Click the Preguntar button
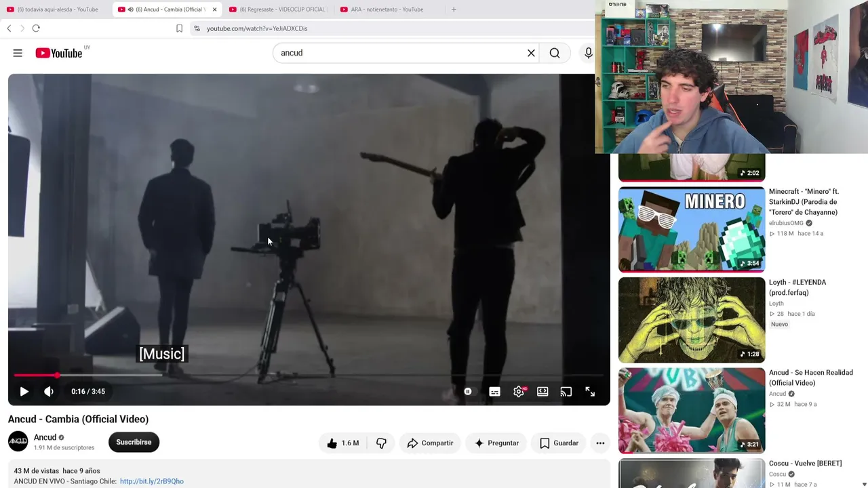This screenshot has width=868, height=488. coord(496,443)
